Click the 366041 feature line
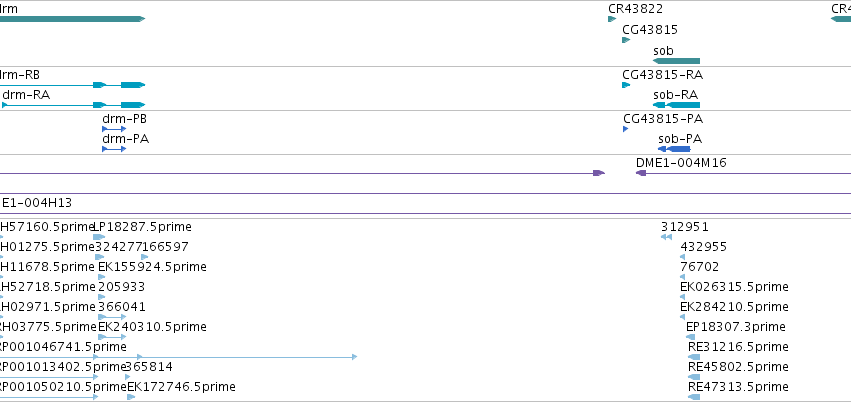The width and height of the screenshot is (851, 402). click(x=112, y=317)
